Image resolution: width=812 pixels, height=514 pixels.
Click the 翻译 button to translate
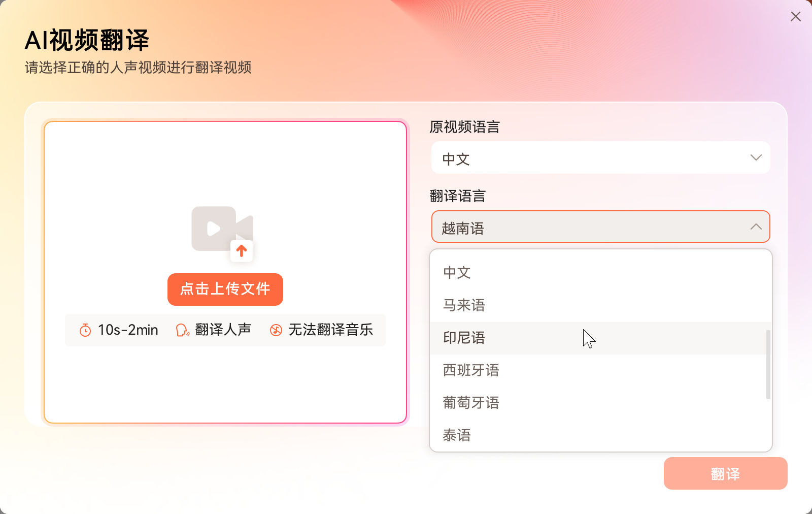[x=725, y=473]
